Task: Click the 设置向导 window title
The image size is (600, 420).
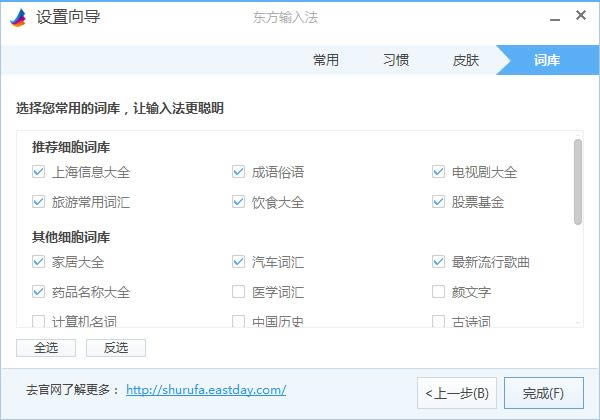Action: click(x=68, y=17)
